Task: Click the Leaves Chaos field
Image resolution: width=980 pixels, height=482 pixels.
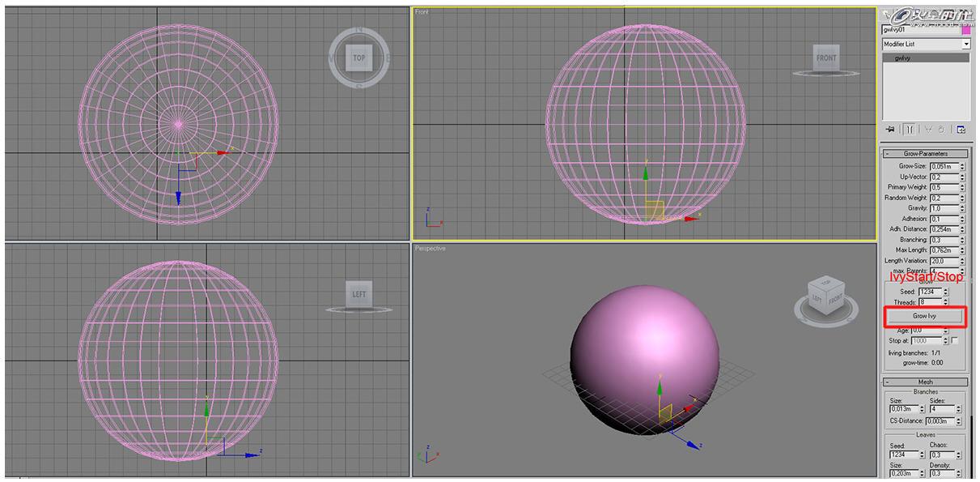Action: point(942,454)
